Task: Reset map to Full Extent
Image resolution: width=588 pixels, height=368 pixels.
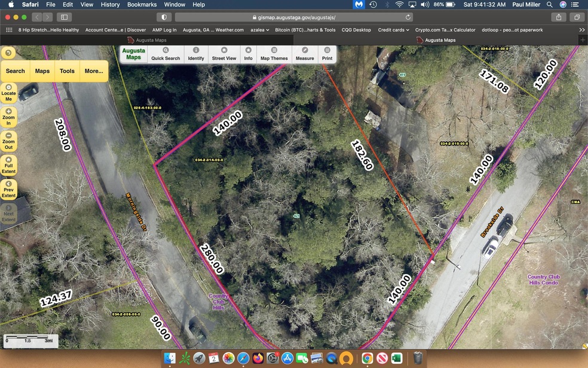Action: point(8,165)
